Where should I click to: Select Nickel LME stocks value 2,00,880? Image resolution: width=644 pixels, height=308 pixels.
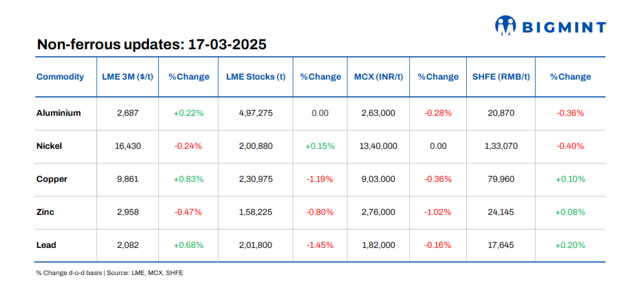click(x=255, y=146)
